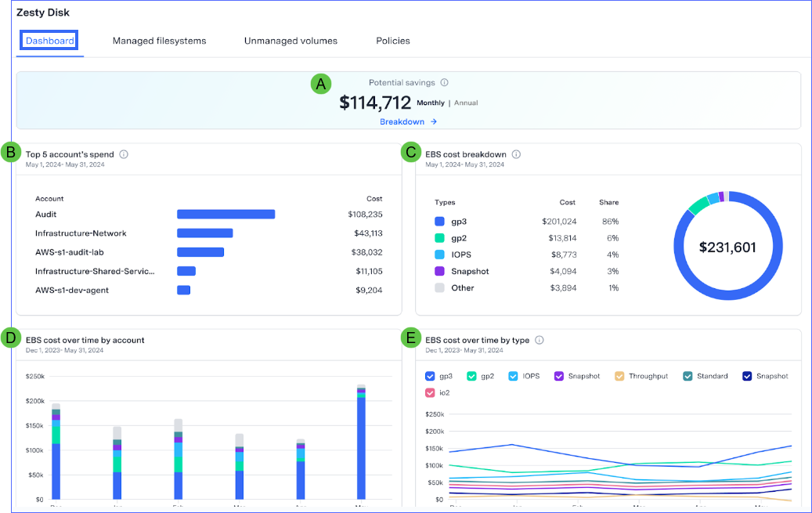Select the green D annotation marker
812x513 pixels.
[x=11, y=338]
